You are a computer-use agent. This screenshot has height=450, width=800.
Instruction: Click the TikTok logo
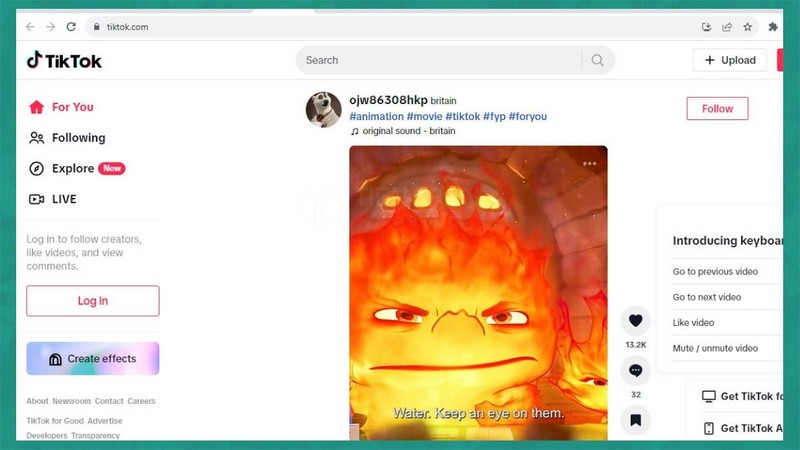[64, 61]
